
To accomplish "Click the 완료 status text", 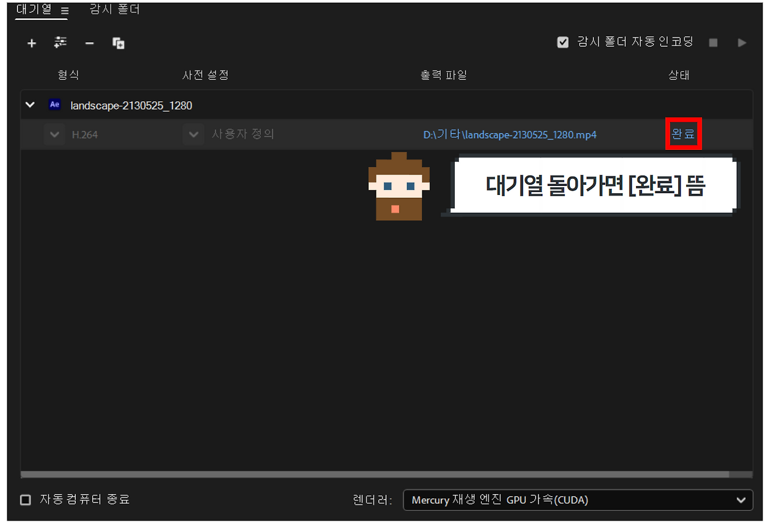I will (684, 134).
